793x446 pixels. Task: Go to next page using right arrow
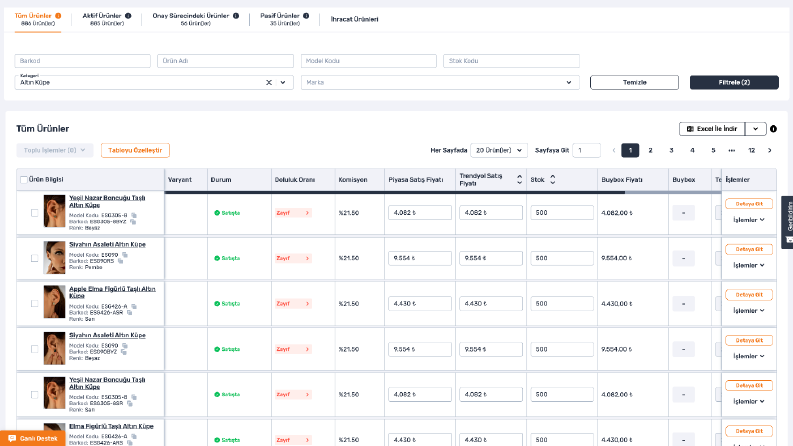770,150
